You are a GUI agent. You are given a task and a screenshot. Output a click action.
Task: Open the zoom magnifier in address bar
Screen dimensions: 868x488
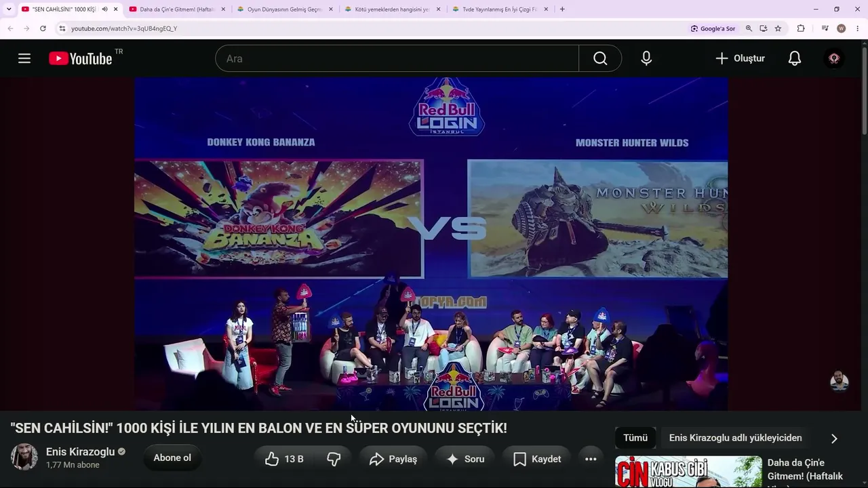pos(749,28)
